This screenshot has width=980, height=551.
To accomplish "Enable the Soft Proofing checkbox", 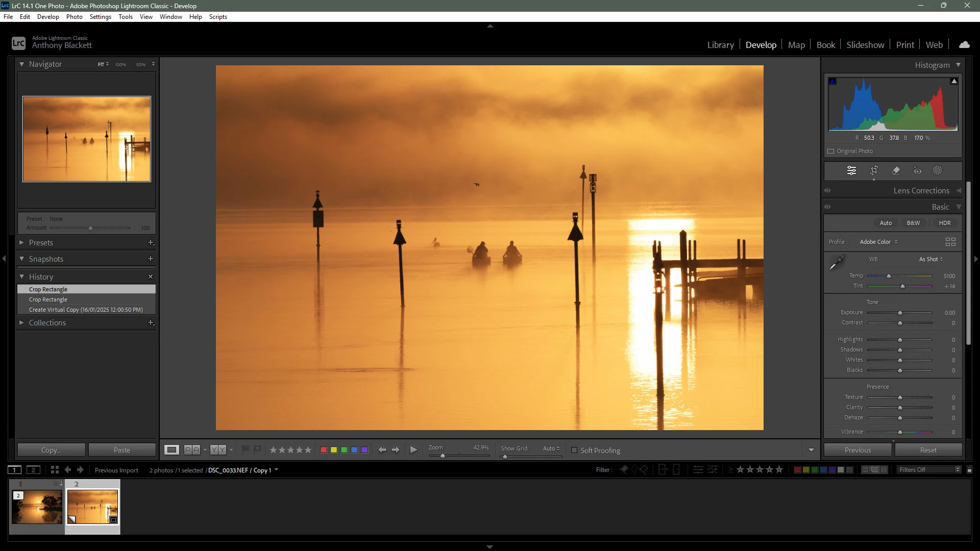I will pyautogui.click(x=574, y=450).
